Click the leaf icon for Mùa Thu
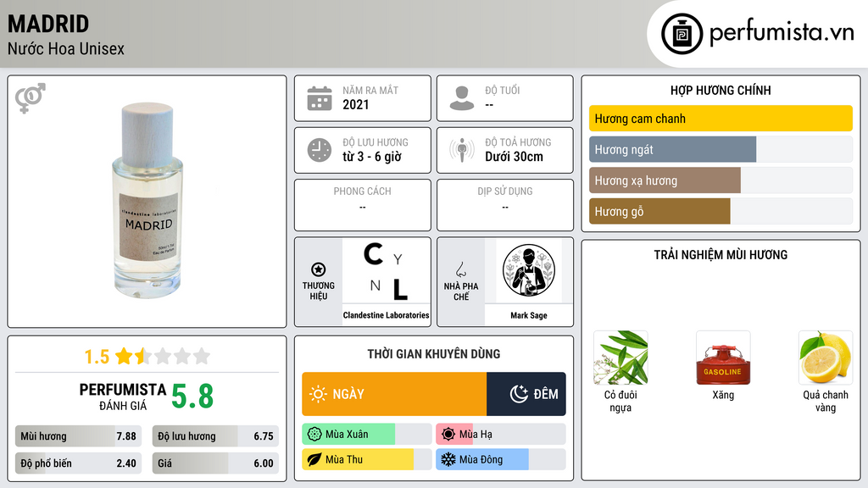This screenshot has width=868, height=488. pyautogui.click(x=314, y=460)
